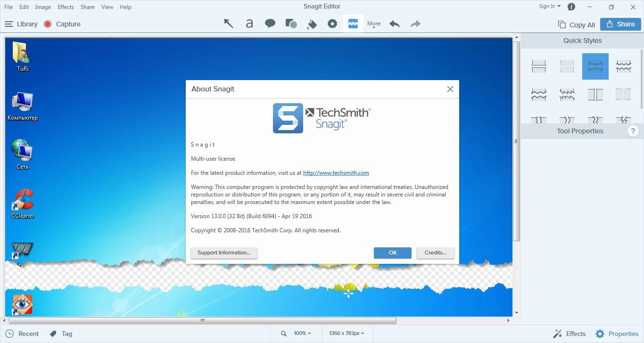644x343 pixels.
Task: Open the Image menu
Action: [43, 7]
